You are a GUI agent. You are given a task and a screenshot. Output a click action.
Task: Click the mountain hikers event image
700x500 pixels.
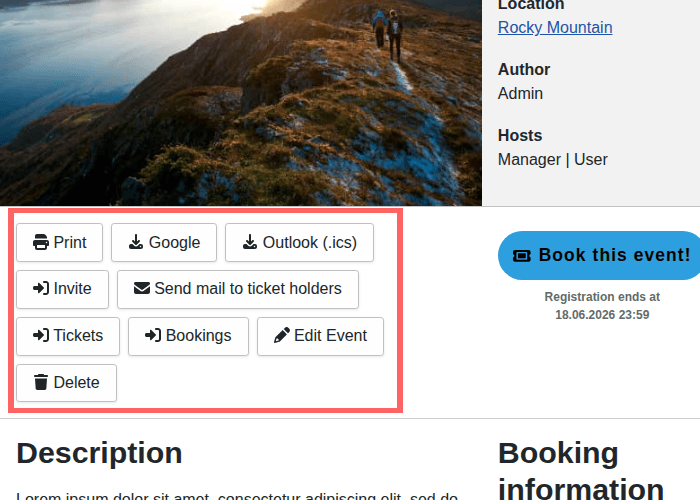pos(240,100)
